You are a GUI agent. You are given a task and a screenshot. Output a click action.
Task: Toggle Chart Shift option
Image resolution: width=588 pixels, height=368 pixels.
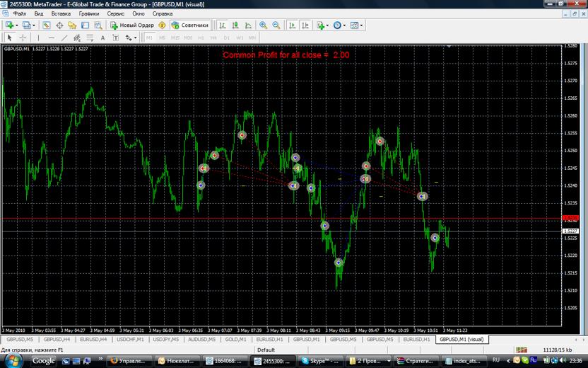click(x=305, y=25)
